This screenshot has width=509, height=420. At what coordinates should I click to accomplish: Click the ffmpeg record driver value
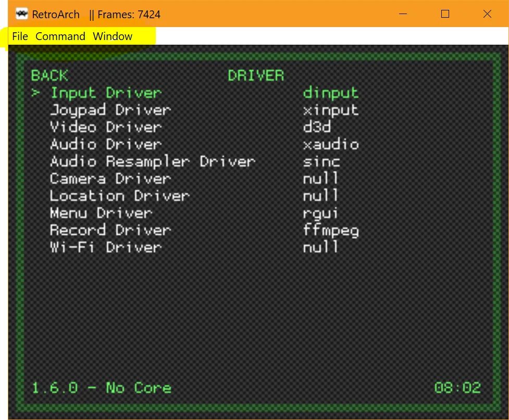[331, 231]
